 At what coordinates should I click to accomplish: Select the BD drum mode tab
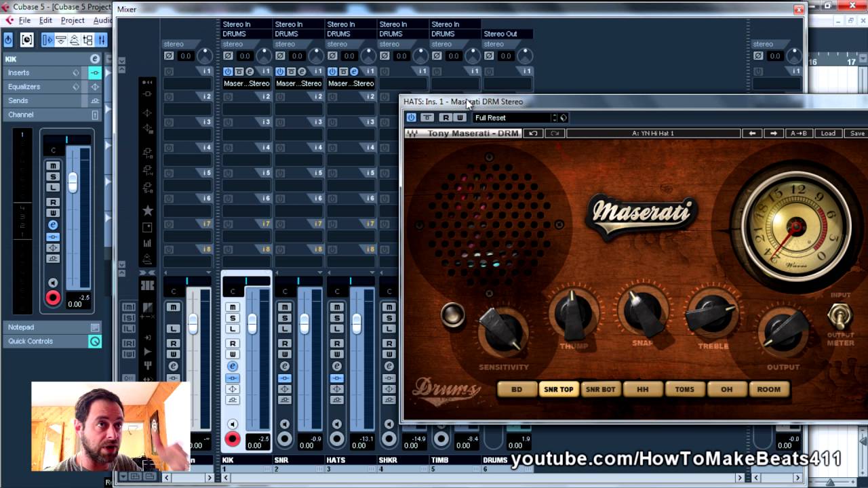pos(517,390)
